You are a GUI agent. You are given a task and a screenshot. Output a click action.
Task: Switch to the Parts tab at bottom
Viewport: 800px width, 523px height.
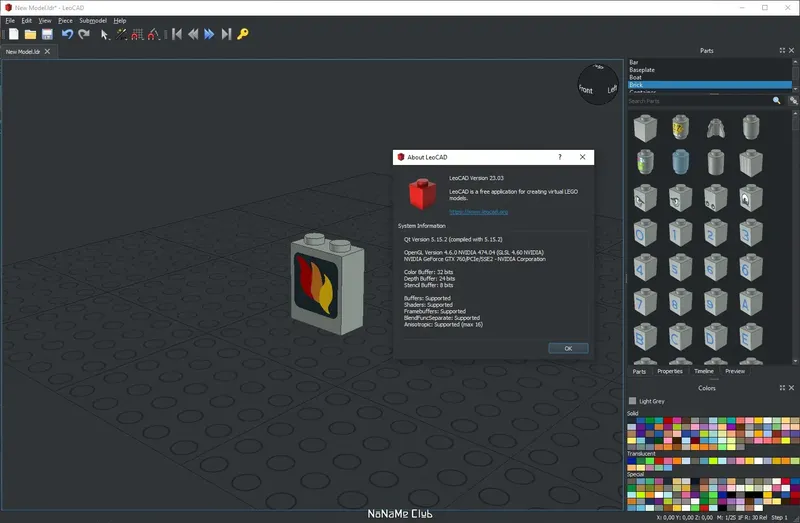pos(639,371)
